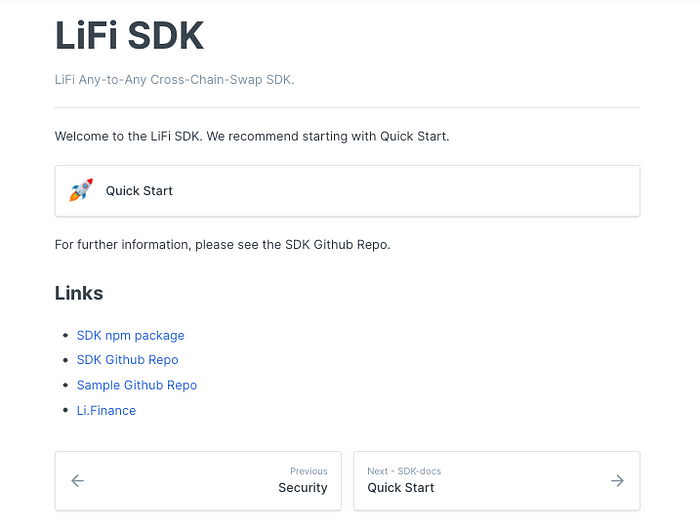Follow the Li.Finance link

[x=106, y=411]
